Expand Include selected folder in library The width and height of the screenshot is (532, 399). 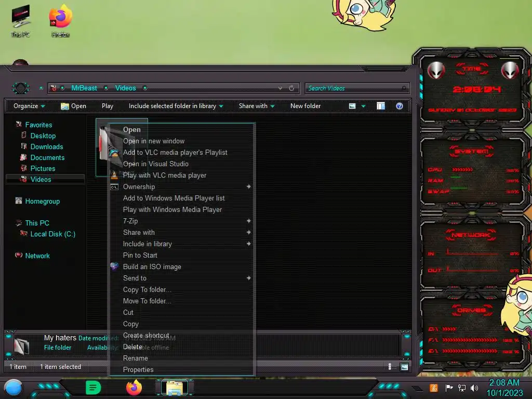click(176, 106)
